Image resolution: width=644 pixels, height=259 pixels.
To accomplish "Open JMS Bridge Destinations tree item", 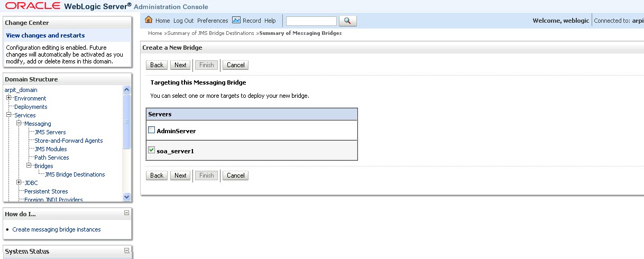I will pos(75,174).
